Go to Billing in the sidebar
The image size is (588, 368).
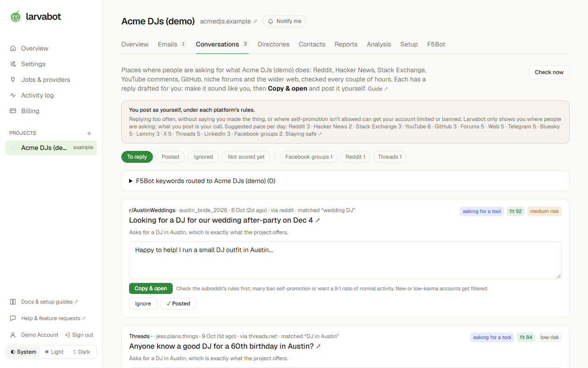point(51,111)
